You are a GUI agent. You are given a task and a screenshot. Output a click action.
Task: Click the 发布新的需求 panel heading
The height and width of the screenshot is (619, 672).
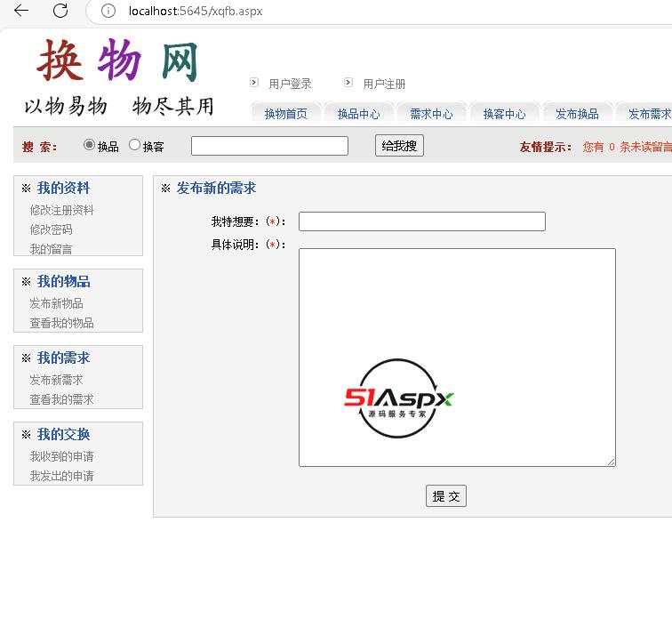coord(216,188)
